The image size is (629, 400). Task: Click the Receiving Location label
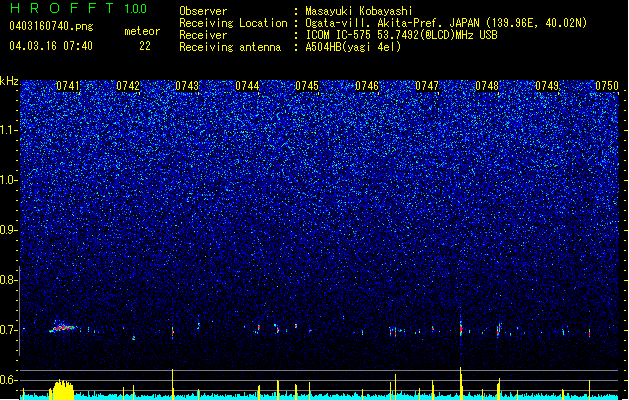point(233,23)
